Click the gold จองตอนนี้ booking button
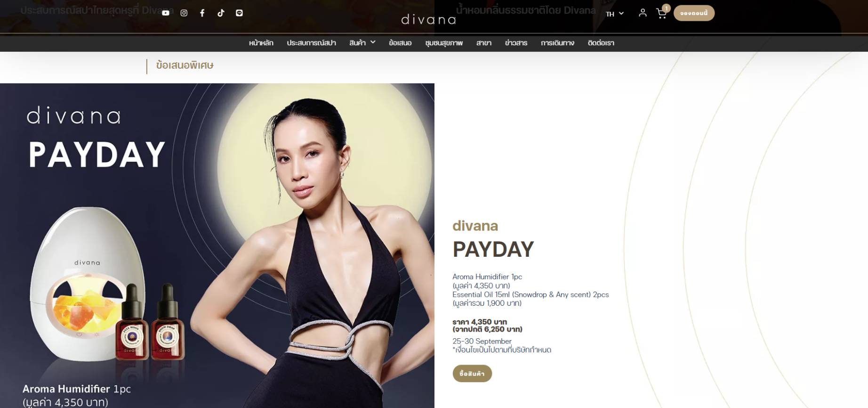The image size is (868, 408). tap(694, 13)
